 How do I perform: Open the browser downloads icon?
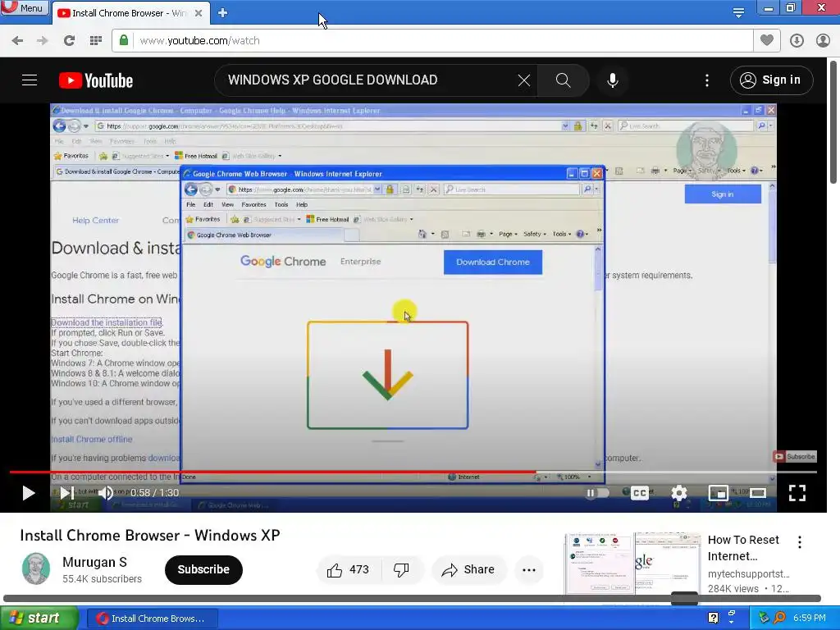[797, 41]
